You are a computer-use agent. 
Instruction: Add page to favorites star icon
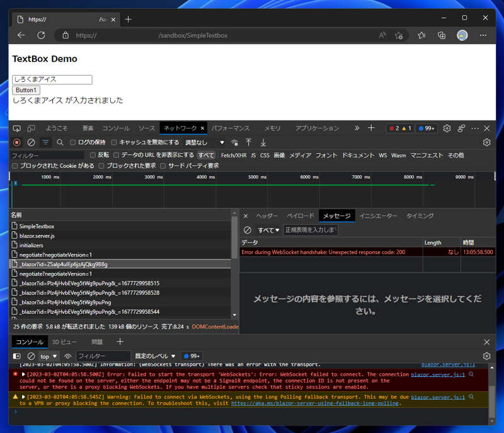399,35
